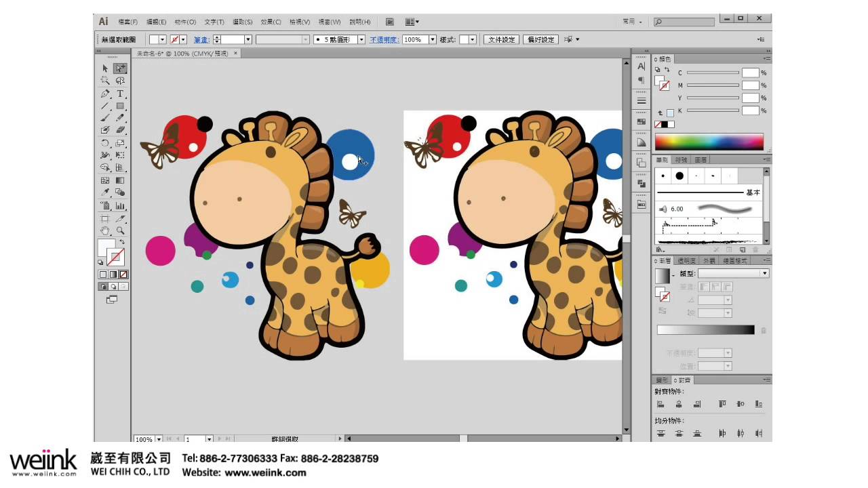Set toolbox paint mode to None
Image resolution: width=868 pixels, height=488 pixels.
123,274
